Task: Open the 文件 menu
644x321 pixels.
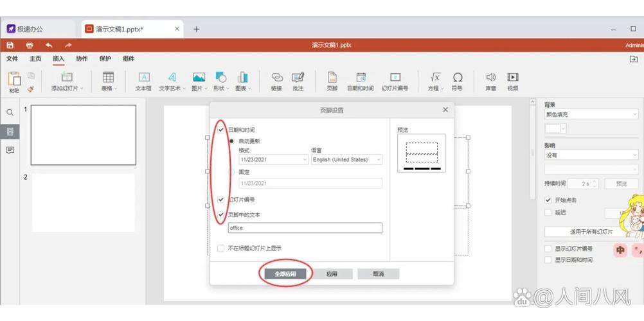Action: [12, 58]
